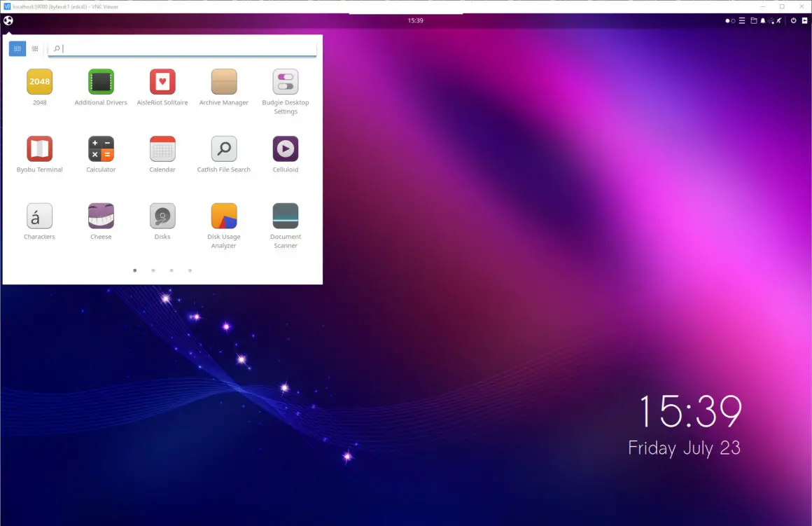Focus the application search field

182,49
